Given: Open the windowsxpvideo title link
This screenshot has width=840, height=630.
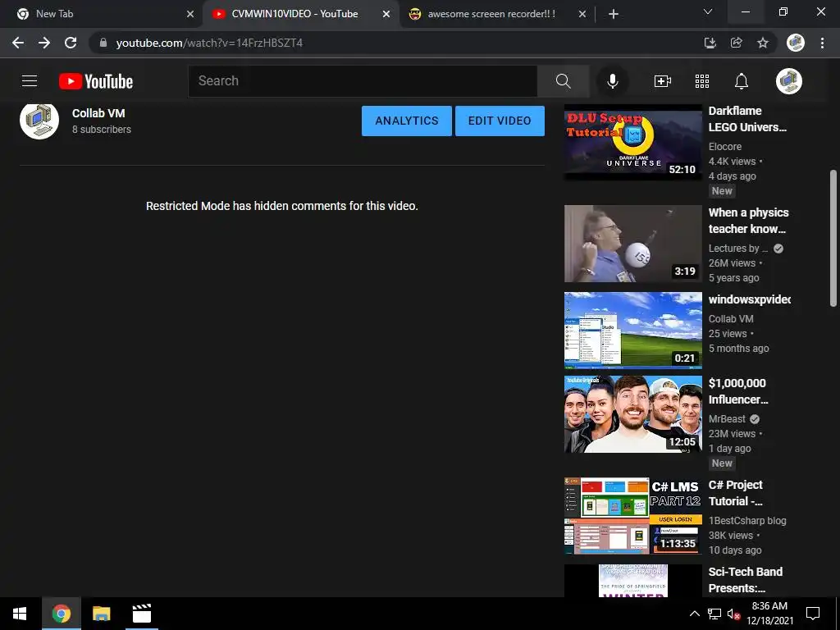Looking at the screenshot, I should click(x=750, y=299).
